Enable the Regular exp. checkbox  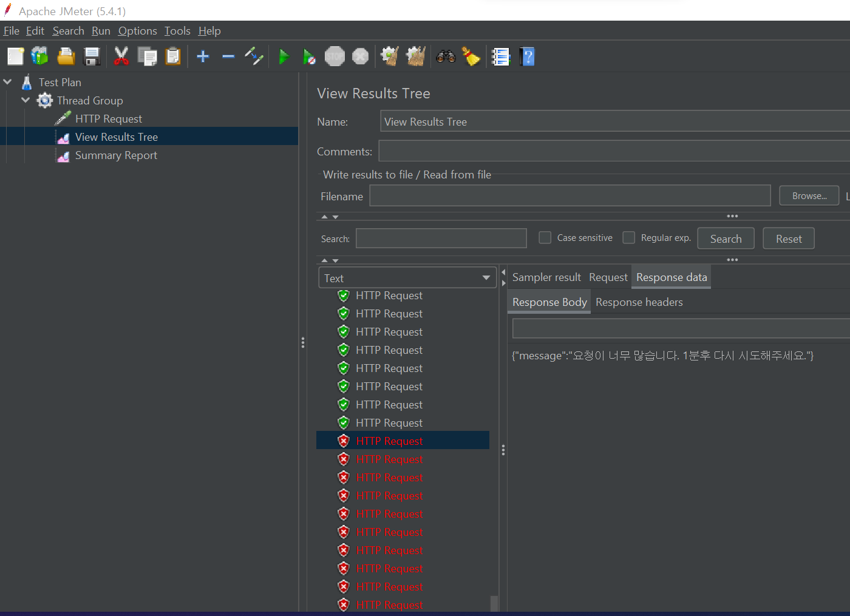pyautogui.click(x=629, y=237)
